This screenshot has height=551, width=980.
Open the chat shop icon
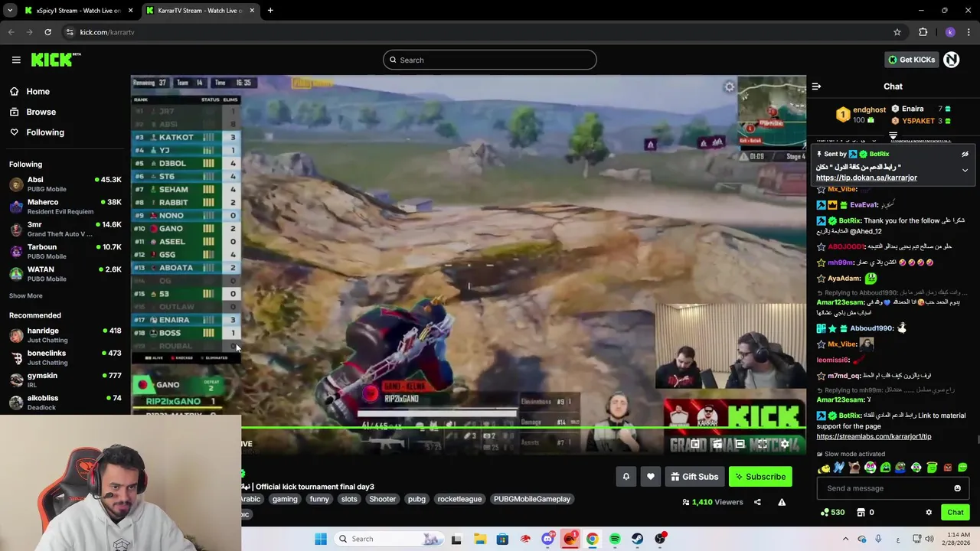coord(861,512)
